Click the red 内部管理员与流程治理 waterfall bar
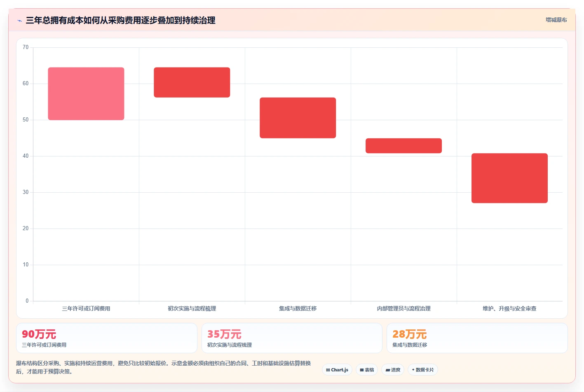 [x=404, y=146]
